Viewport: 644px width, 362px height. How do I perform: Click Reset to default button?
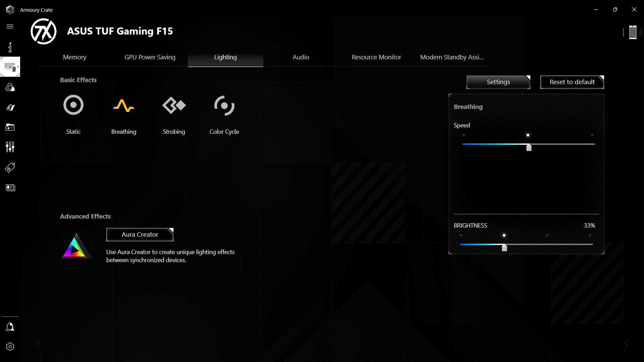(x=572, y=82)
